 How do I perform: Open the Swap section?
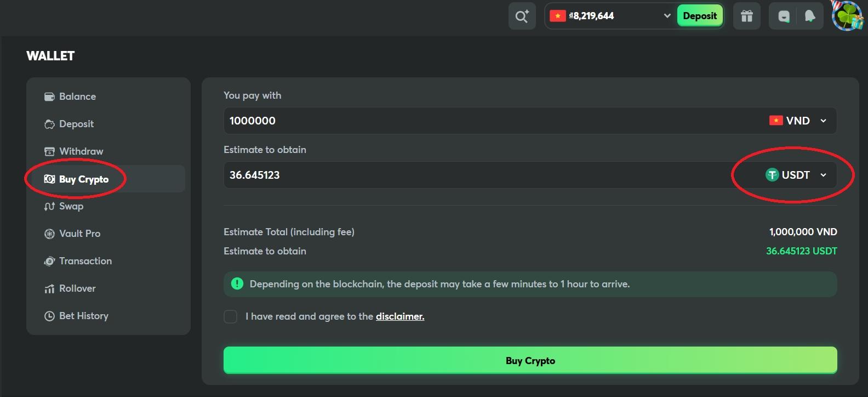(x=71, y=206)
